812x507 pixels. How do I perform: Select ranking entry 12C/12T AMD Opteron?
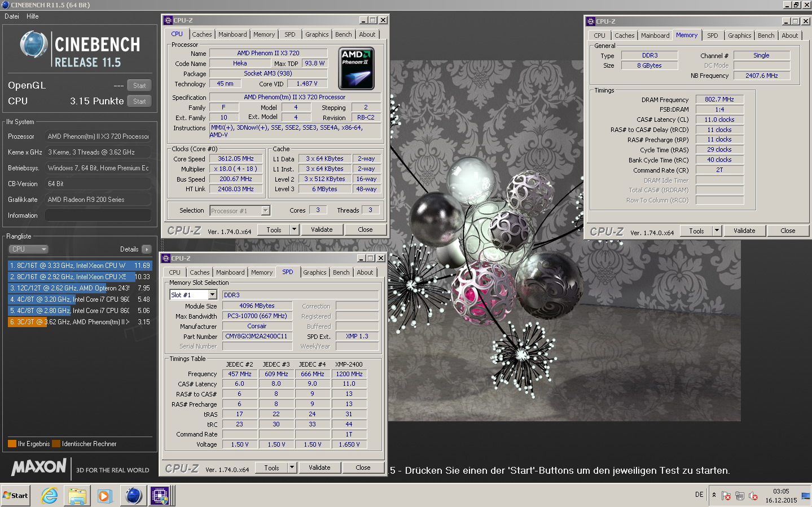coord(80,288)
